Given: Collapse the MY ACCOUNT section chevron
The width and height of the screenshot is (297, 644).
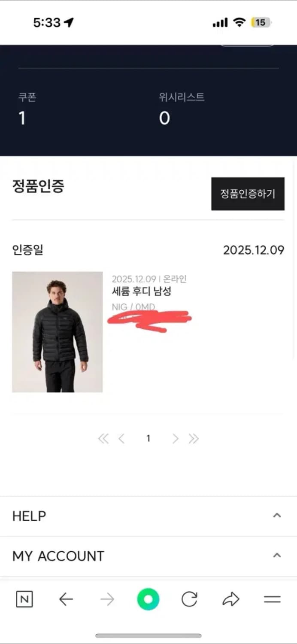Looking at the screenshot, I should (277, 556).
